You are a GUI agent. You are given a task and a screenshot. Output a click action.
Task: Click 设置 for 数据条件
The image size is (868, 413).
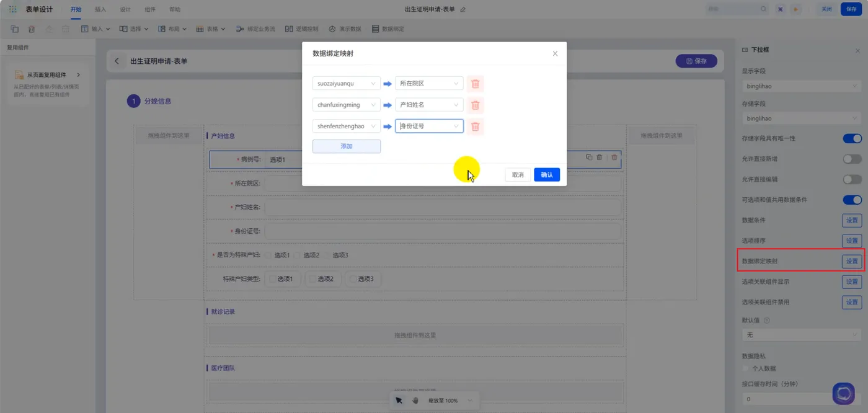[852, 220]
